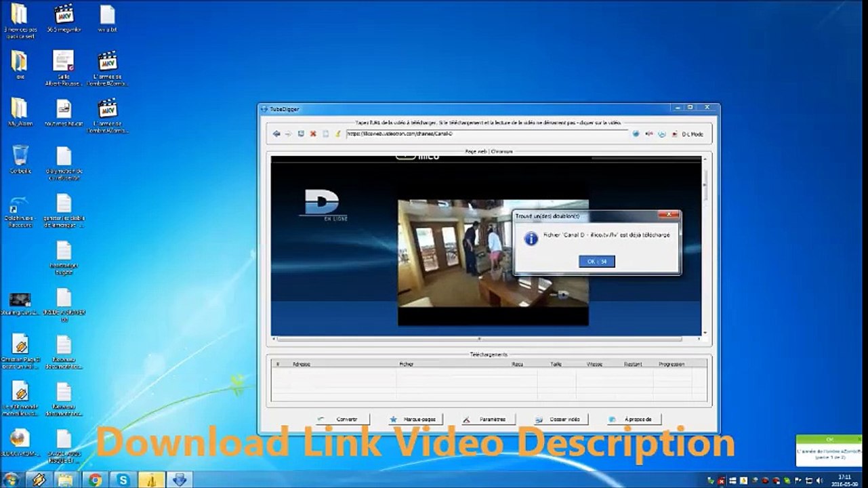Click the forward arrow in TubeDigger toolbar
This screenshot has width=868, height=488.
(288, 134)
